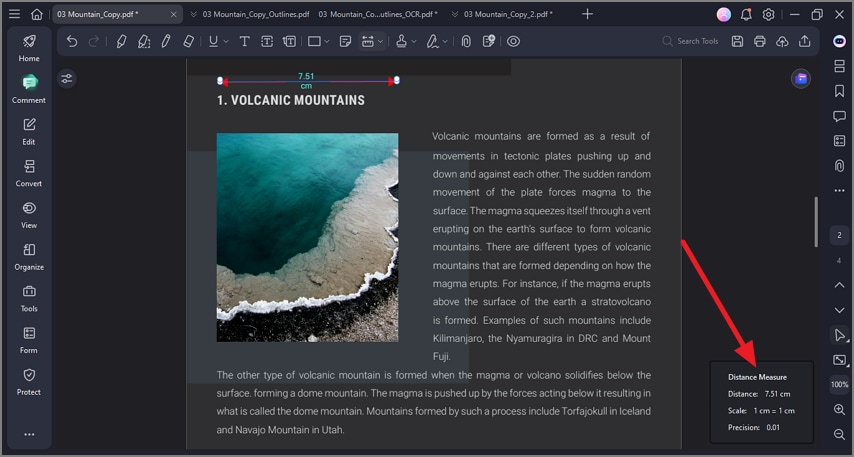Image resolution: width=854 pixels, height=457 pixels.
Task: Go to the previous page
Action: tap(839, 285)
